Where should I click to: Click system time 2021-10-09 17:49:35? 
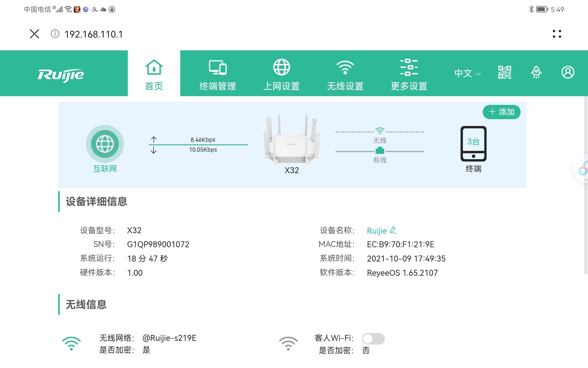click(x=406, y=259)
